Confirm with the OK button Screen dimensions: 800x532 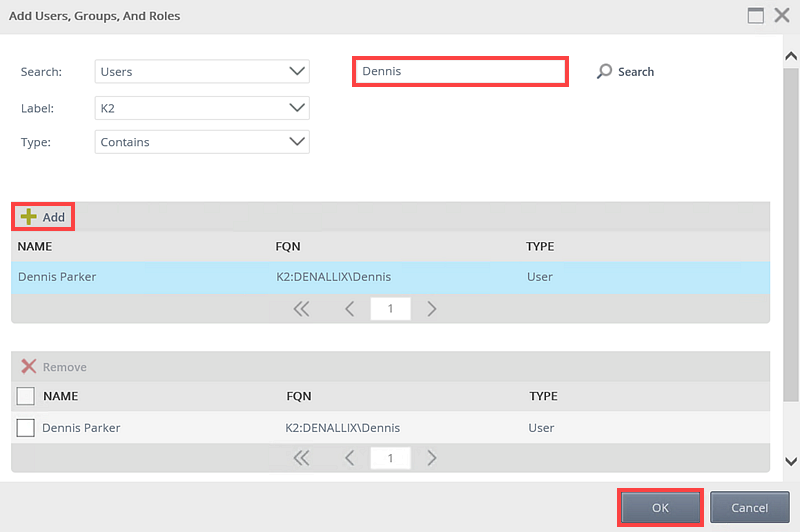click(660, 508)
